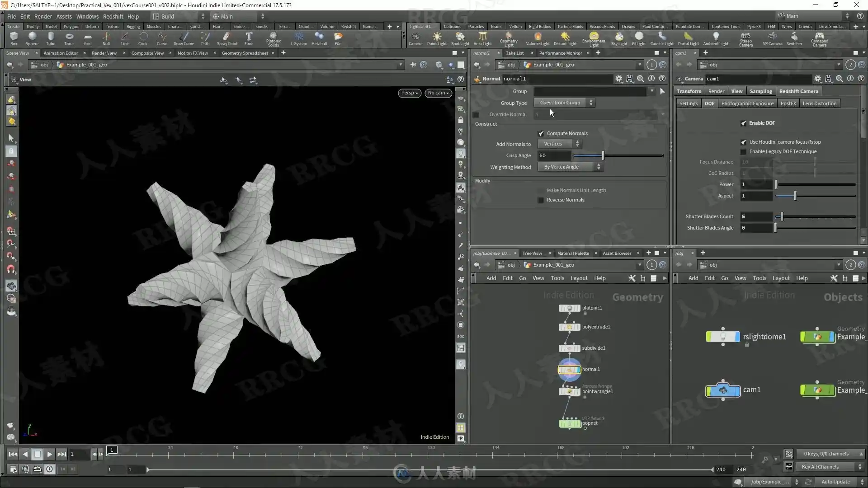The height and width of the screenshot is (488, 868).
Task: Add a Point Light from shelf
Action: click(x=437, y=38)
